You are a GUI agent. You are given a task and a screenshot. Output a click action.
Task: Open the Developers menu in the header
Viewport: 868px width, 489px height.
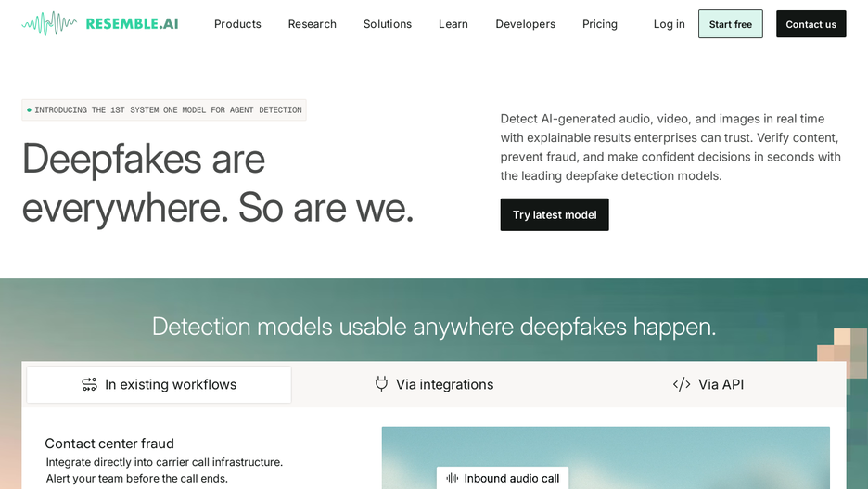coord(525,24)
